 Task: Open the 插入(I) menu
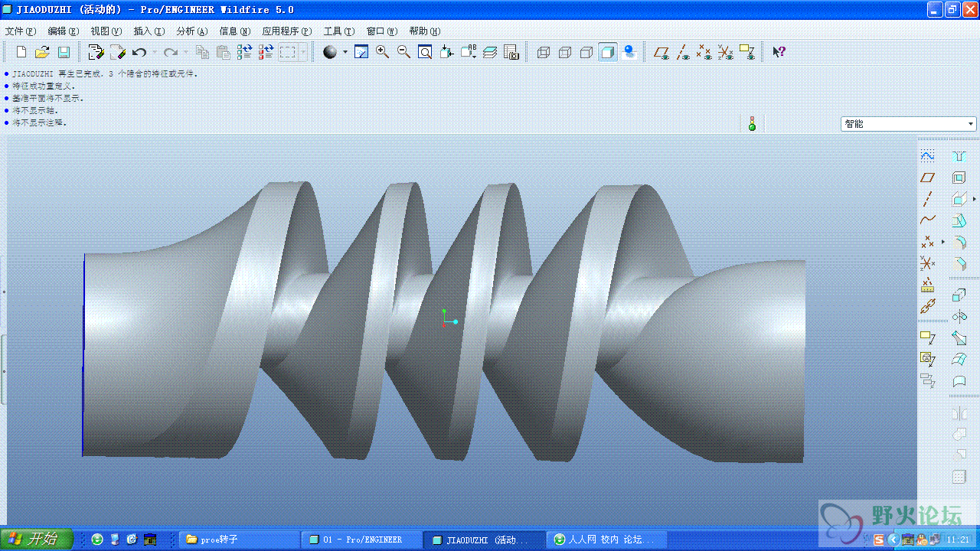(x=149, y=31)
